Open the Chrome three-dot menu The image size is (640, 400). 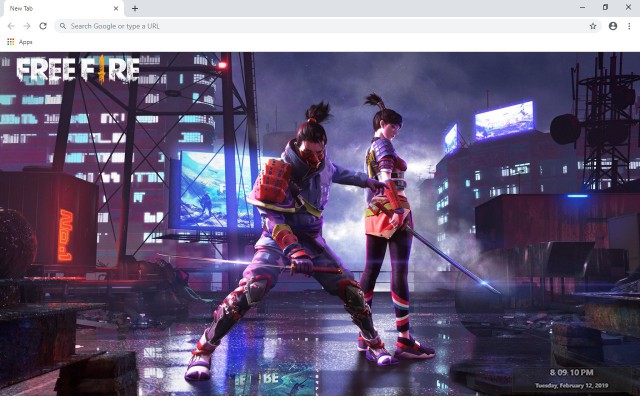point(629,26)
